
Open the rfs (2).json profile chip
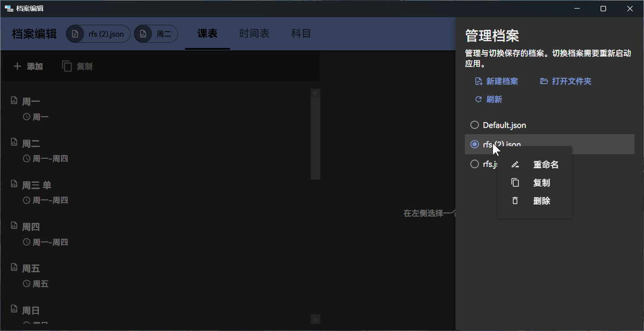pos(99,34)
